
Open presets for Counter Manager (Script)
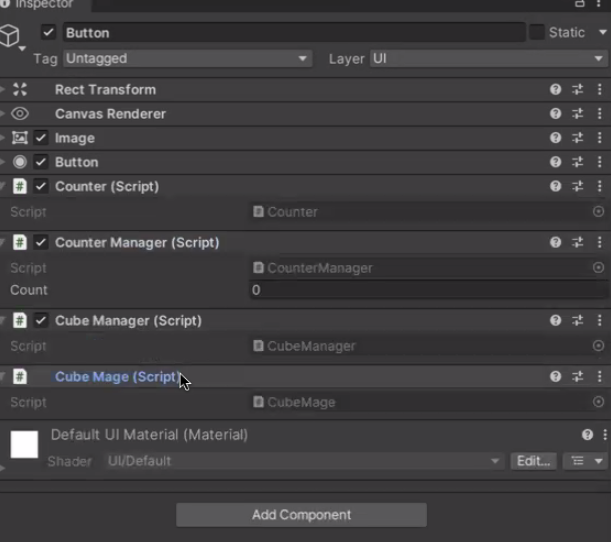(x=577, y=242)
